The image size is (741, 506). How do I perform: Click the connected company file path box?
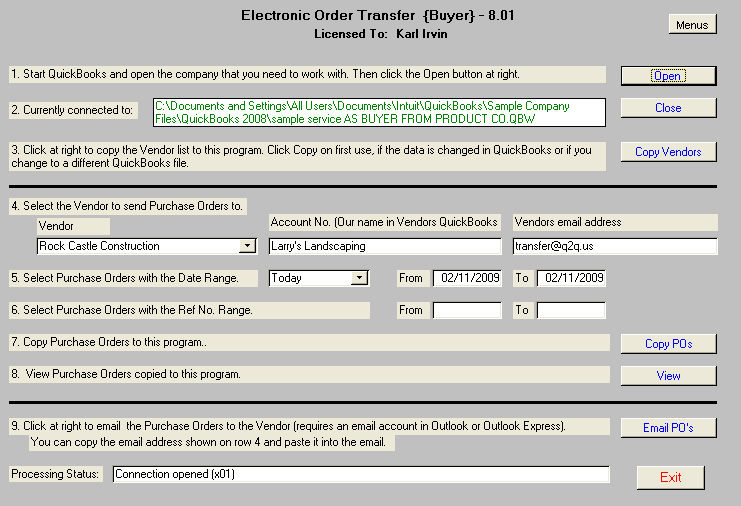coord(379,112)
